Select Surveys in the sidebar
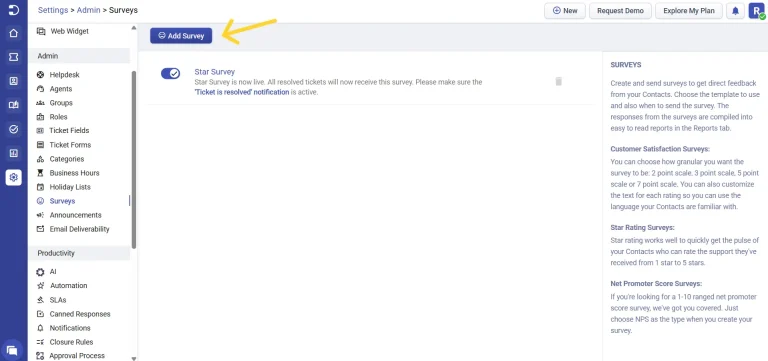 click(62, 201)
